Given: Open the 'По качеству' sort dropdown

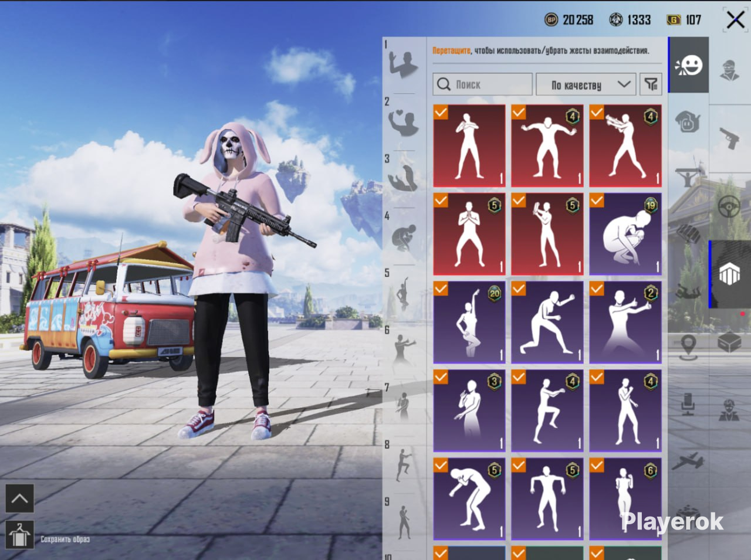Looking at the screenshot, I should [586, 84].
